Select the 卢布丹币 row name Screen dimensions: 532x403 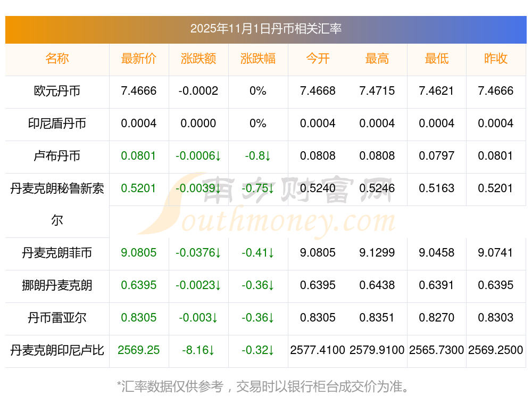(57, 156)
